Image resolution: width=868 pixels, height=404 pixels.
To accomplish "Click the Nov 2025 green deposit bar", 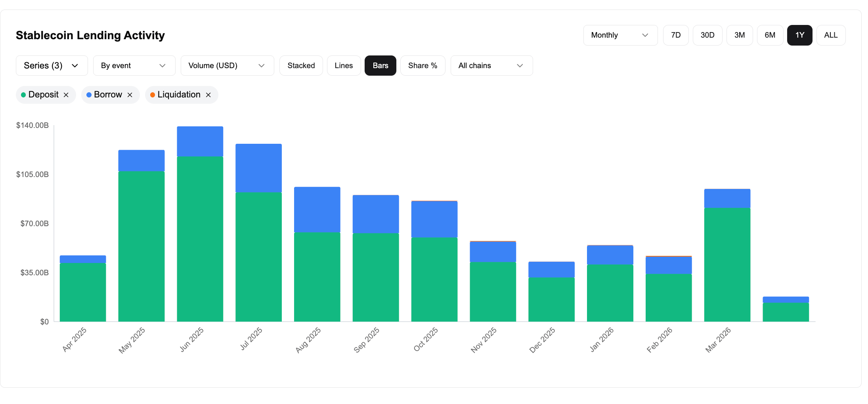I will point(493,292).
